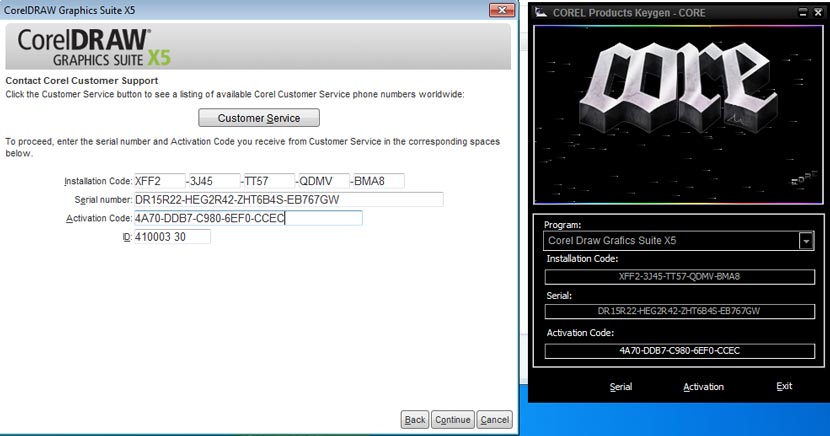Click the 'Installation Code:' label in CorelDRAW

[x=98, y=181]
